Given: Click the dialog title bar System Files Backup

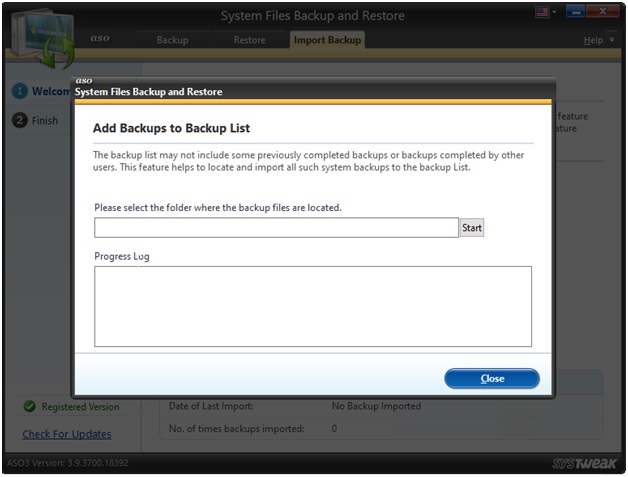Looking at the screenshot, I should (x=149, y=92).
